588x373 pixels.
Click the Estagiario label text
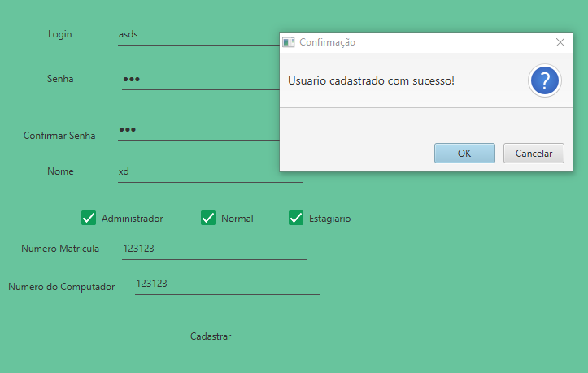coord(329,219)
